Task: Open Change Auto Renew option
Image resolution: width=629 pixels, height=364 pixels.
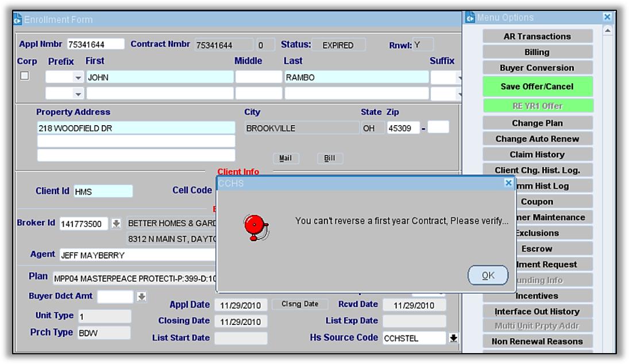Action: coord(538,139)
